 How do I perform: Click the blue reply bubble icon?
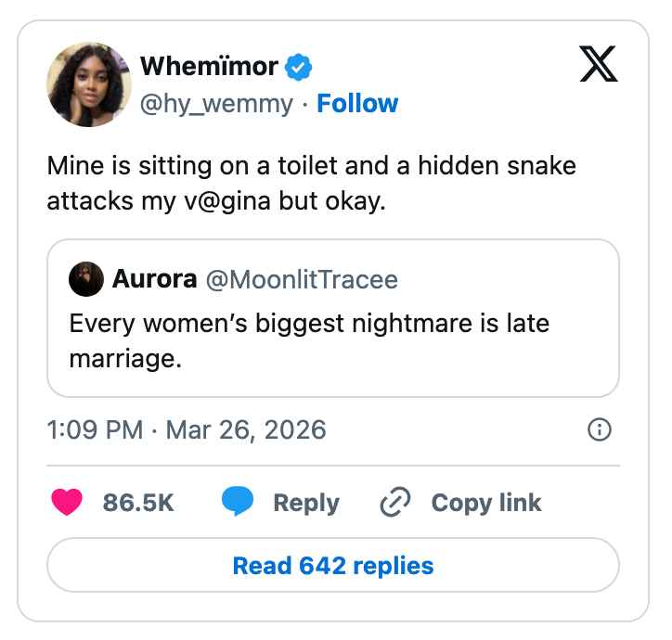[238, 503]
